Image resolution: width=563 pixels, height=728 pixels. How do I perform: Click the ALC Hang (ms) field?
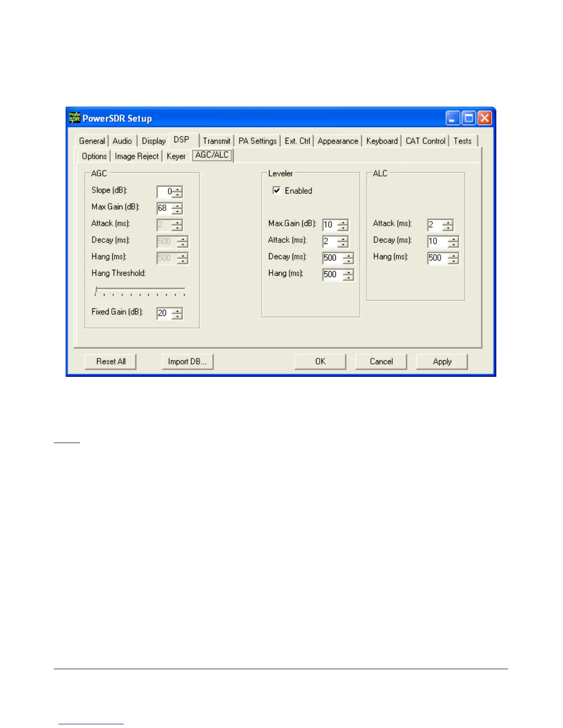[x=438, y=258]
